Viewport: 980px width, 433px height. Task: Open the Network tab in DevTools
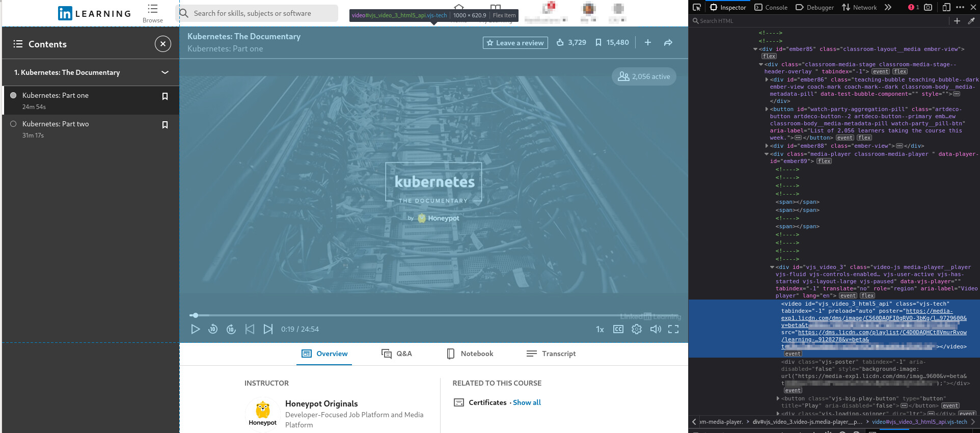tap(859, 7)
